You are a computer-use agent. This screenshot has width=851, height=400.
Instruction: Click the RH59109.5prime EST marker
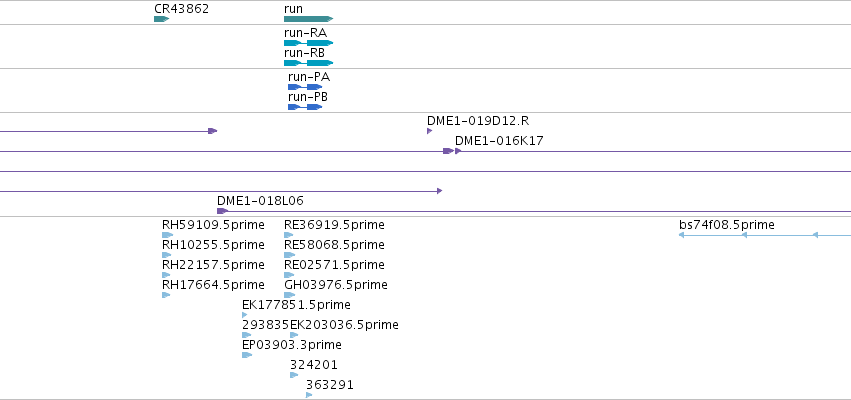tap(167, 235)
